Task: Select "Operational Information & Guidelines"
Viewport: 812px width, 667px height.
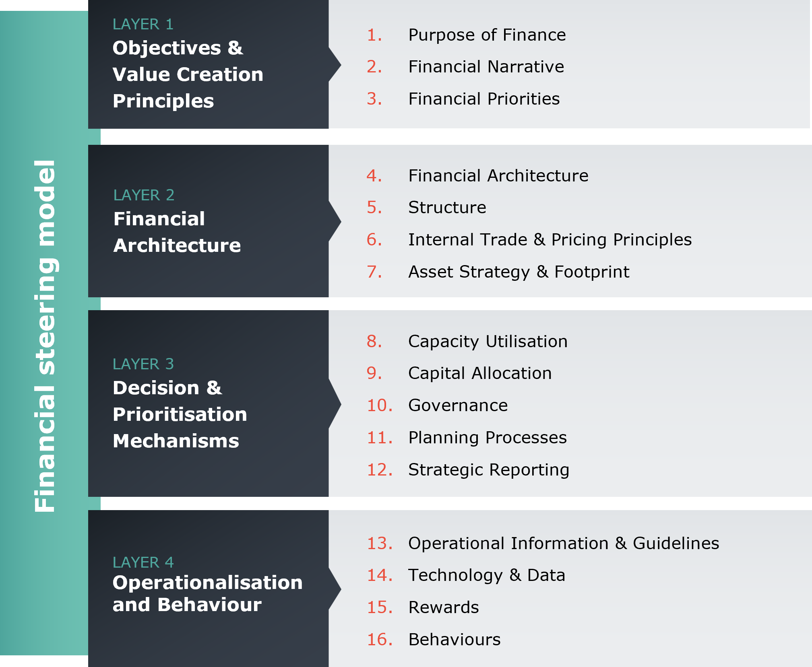Action: [x=563, y=543]
